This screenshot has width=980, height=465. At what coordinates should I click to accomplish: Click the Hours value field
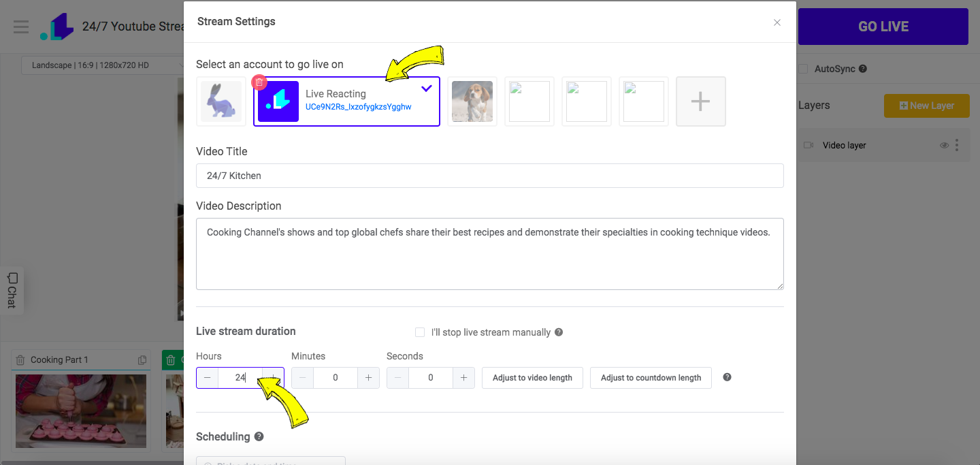240,378
